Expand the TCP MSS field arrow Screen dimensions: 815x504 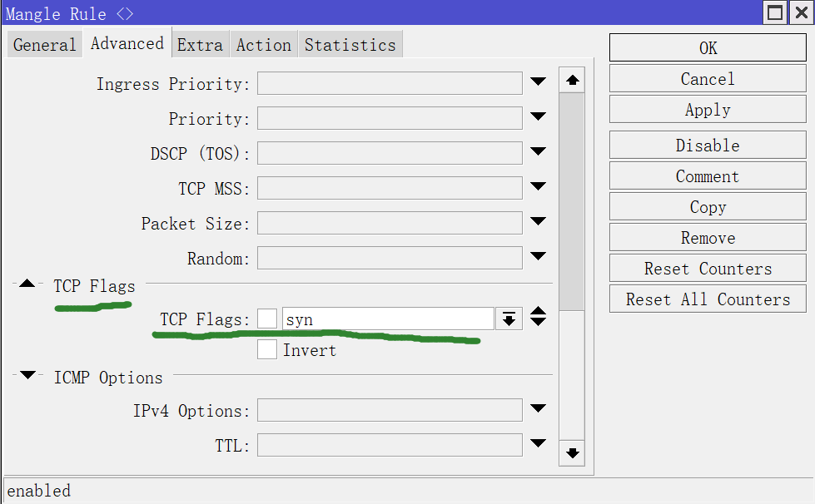point(538,187)
